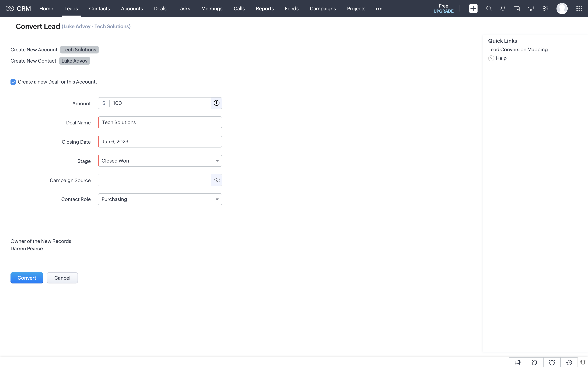
Task: Click the user profile avatar
Action: click(562, 9)
